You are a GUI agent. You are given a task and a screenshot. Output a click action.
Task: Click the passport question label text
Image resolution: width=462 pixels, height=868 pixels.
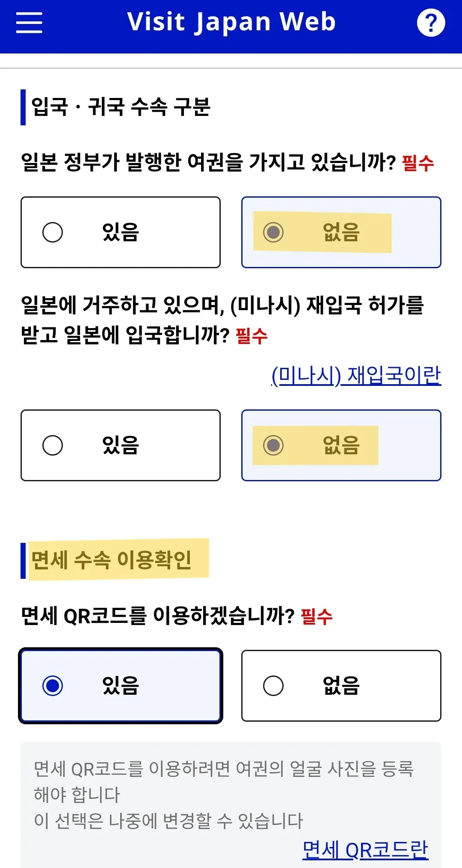click(208, 163)
